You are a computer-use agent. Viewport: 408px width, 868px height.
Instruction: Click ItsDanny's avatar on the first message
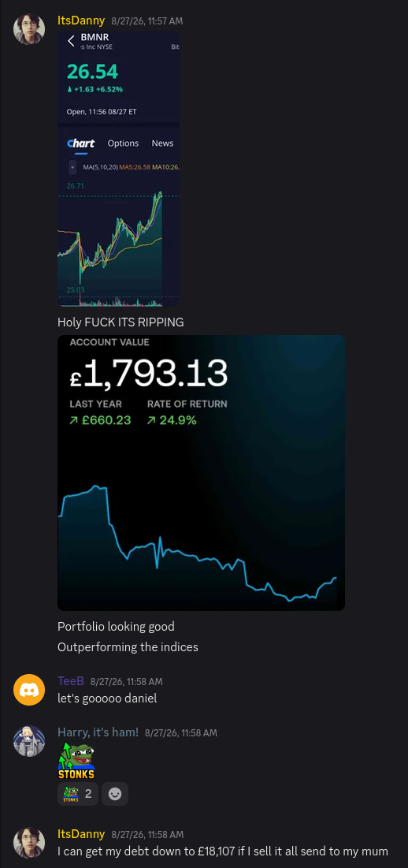(x=28, y=29)
